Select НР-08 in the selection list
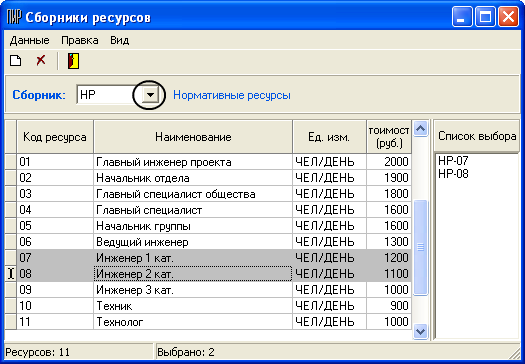The height and width of the screenshot is (364, 525). pos(453,174)
